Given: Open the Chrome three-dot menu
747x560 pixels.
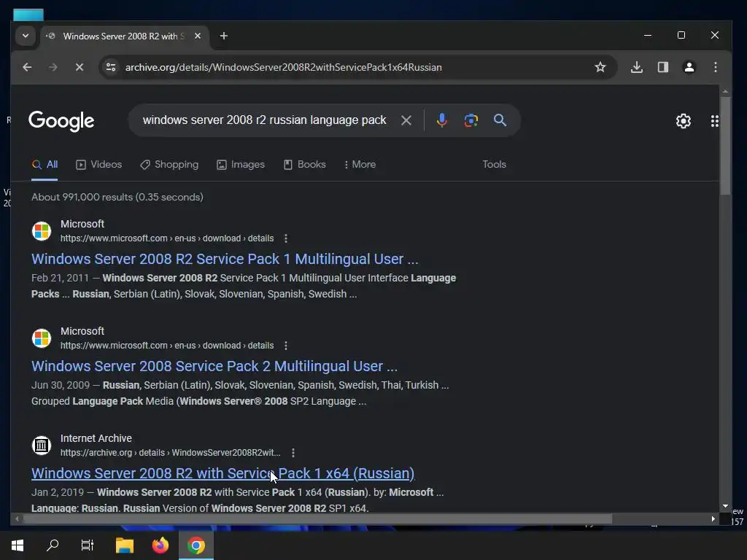Looking at the screenshot, I should coord(716,67).
